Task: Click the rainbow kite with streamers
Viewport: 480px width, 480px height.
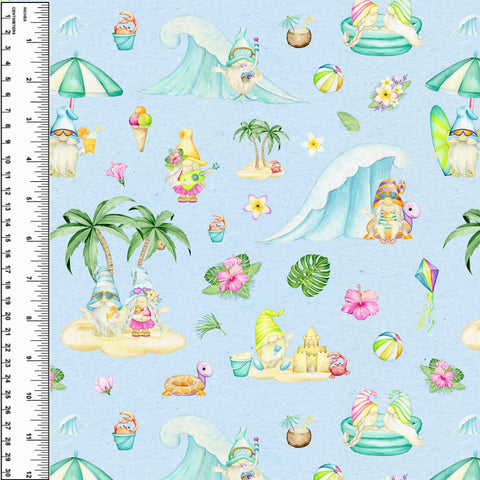Action: (427, 294)
